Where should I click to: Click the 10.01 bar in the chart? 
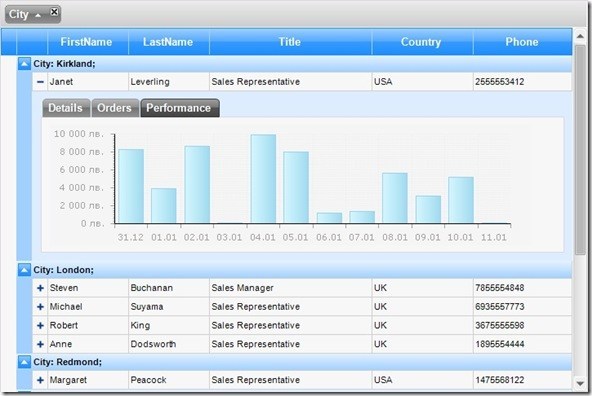pyautogui.click(x=461, y=200)
